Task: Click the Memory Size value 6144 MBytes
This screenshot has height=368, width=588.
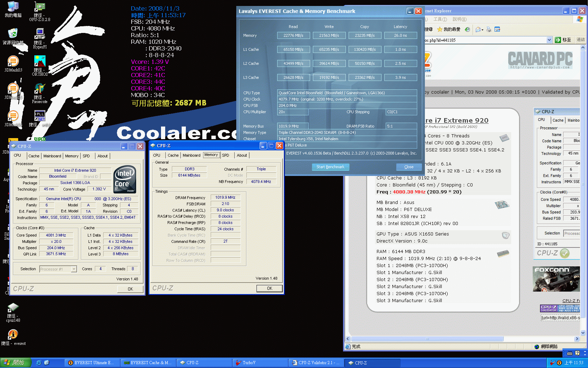Action: (189, 175)
